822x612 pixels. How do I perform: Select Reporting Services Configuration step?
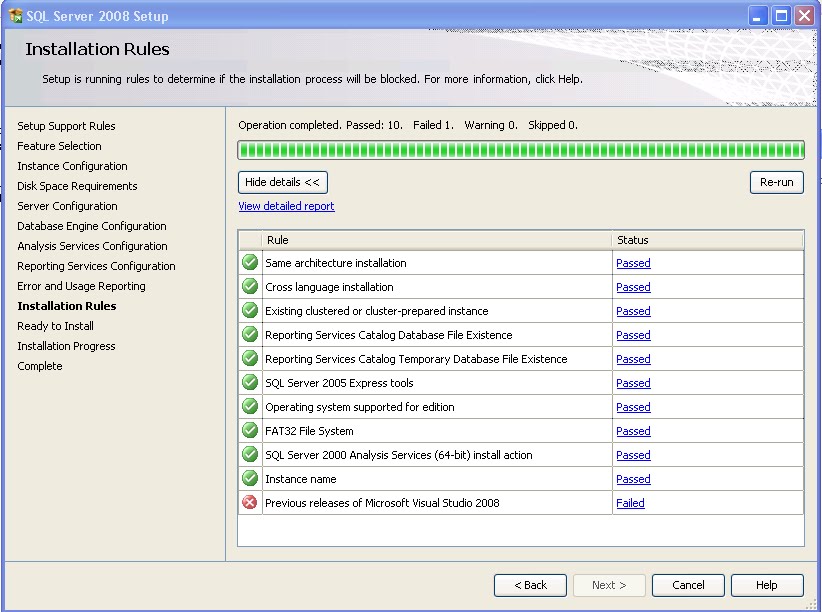pos(96,266)
